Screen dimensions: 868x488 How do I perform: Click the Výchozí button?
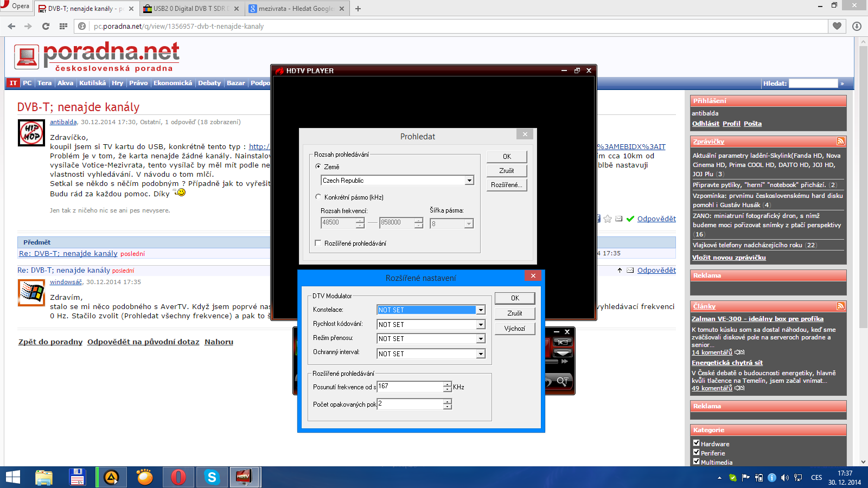(x=514, y=329)
